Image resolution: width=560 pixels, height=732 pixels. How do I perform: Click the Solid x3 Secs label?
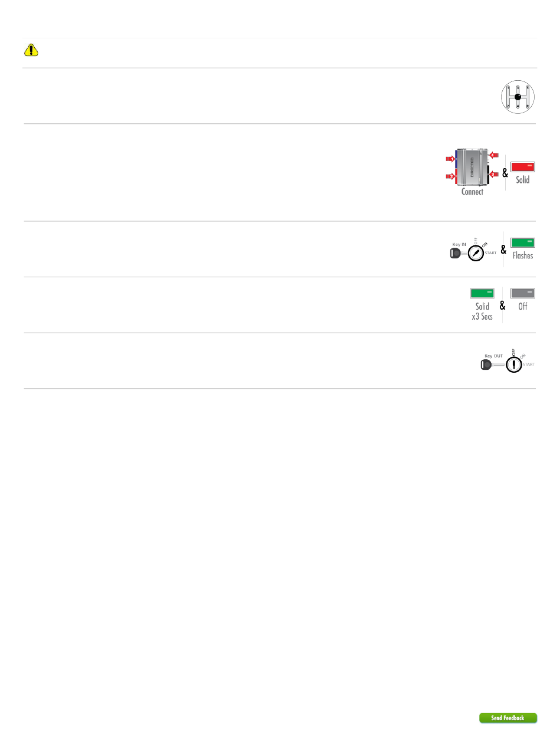coord(483,311)
